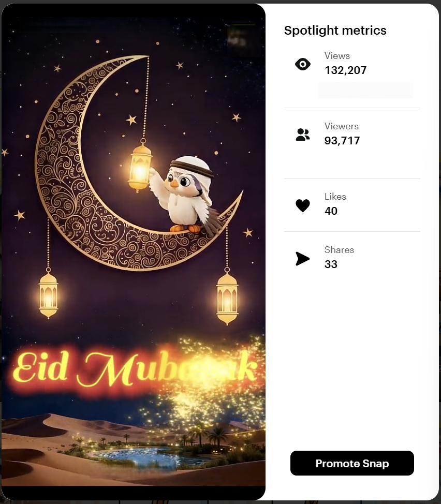Click the Promote Snap button

tap(352, 463)
